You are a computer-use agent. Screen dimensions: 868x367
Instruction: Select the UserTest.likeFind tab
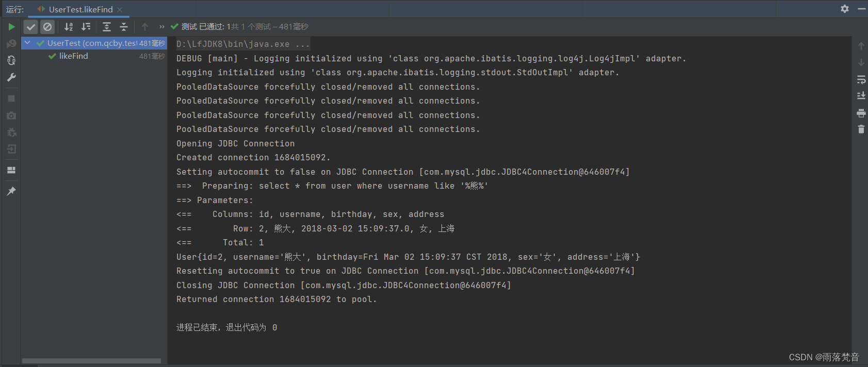[80, 9]
